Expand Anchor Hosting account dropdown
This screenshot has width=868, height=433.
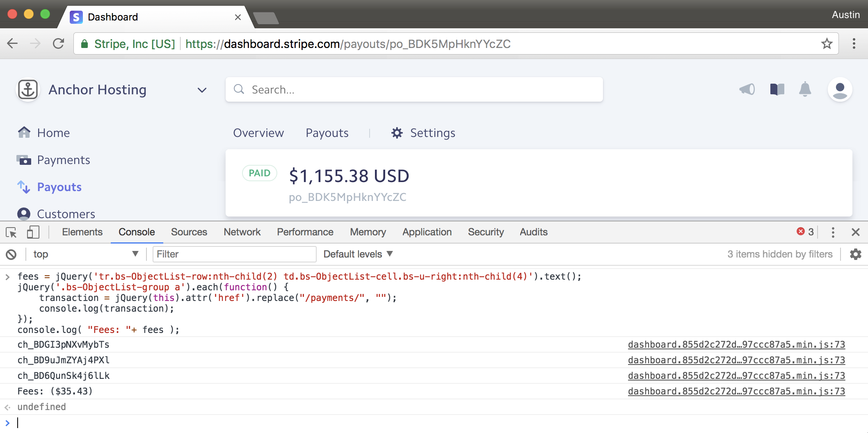pos(202,90)
